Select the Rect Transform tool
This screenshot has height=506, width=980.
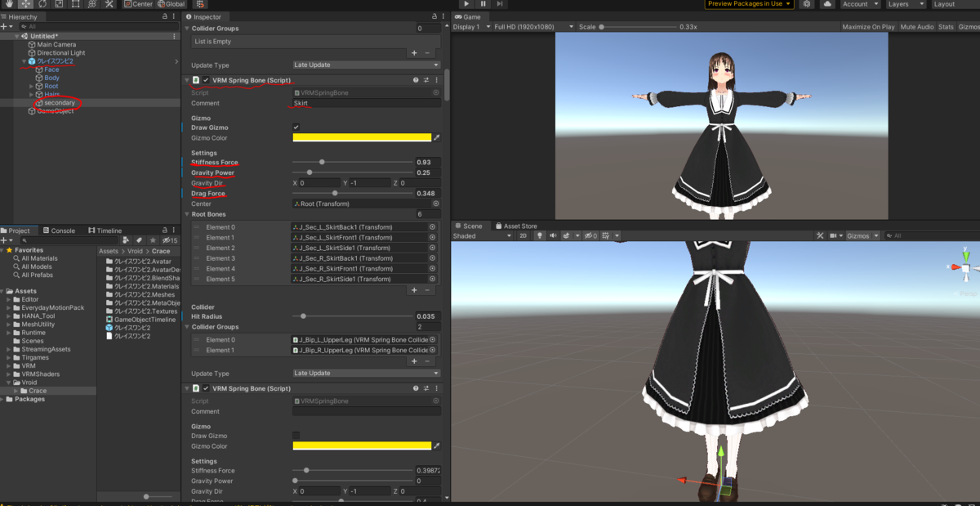74,4
